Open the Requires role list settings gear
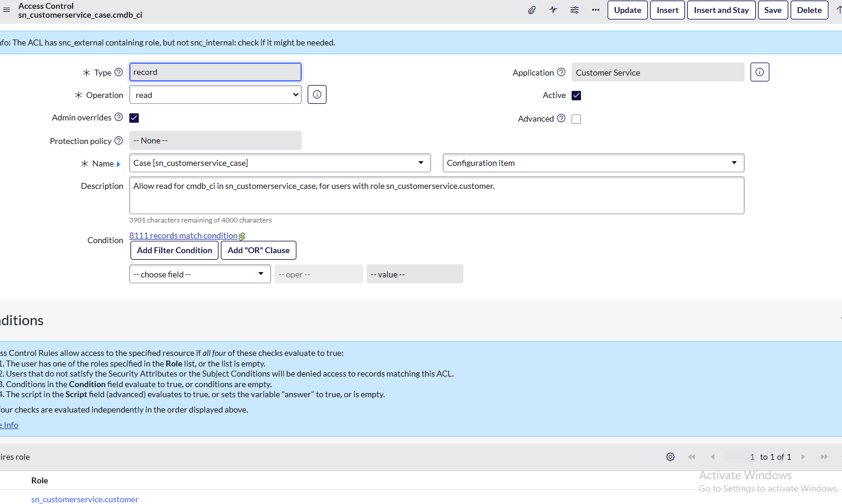The width and height of the screenshot is (842, 504). click(x=670, y=456)
